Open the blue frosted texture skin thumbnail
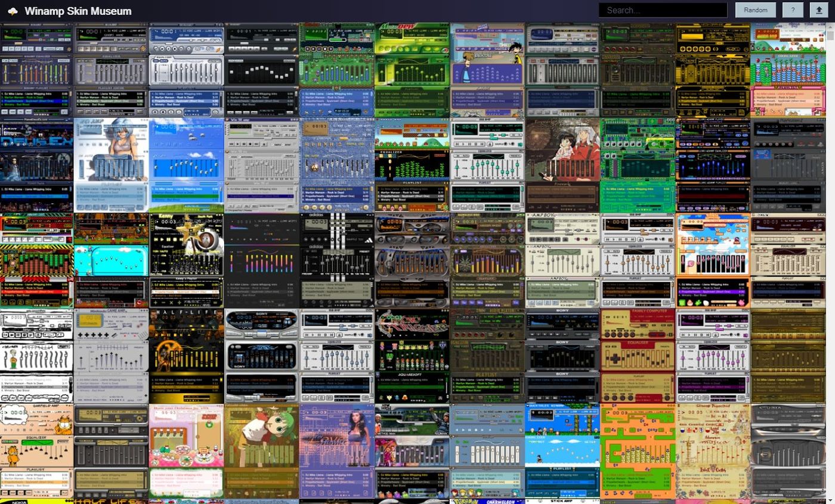This screenshot has width=835, height=504. click(x=337, y=165)
